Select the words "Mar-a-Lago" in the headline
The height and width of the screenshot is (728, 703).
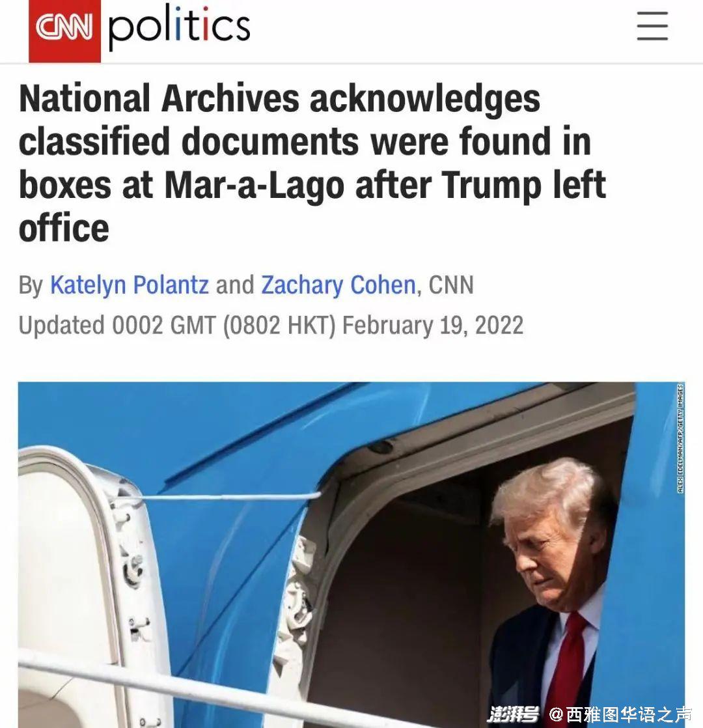tap(255, 185)
